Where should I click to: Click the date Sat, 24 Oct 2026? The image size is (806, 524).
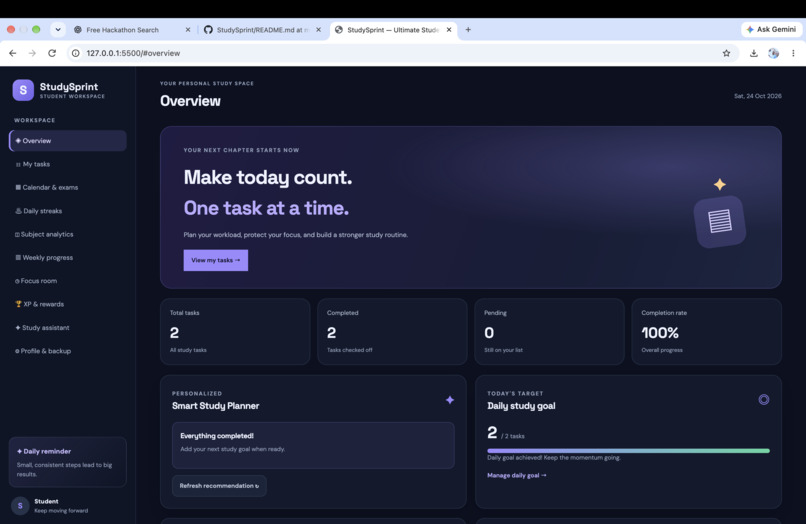pos(758,96)
